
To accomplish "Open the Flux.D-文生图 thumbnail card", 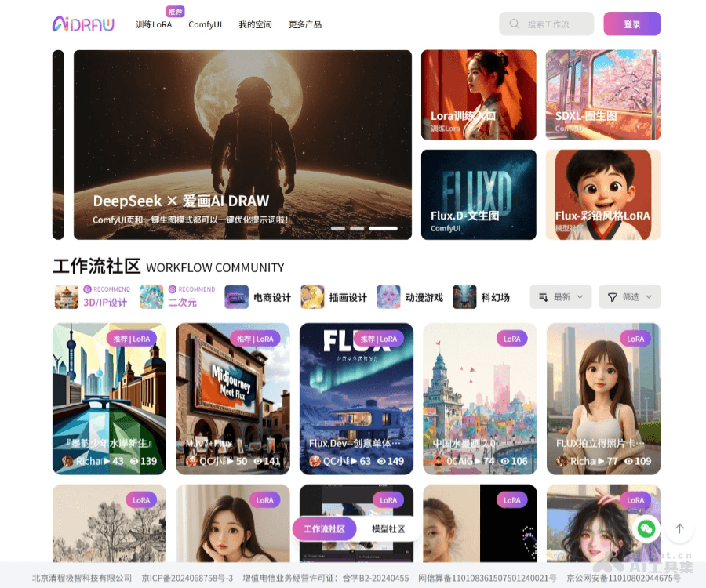I will tap(479, 194).
